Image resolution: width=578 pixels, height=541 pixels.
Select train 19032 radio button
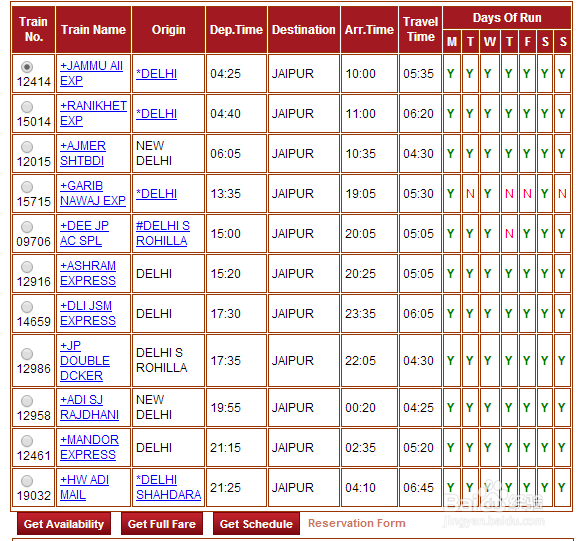click(x=27, y=481)
